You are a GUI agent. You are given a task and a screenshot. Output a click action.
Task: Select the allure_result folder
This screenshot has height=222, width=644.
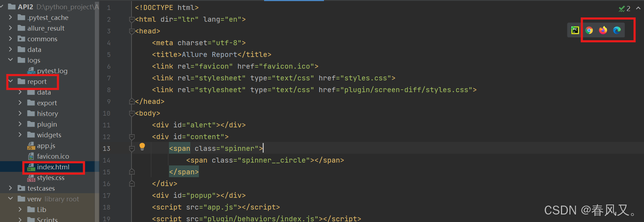tap(46, 28)
